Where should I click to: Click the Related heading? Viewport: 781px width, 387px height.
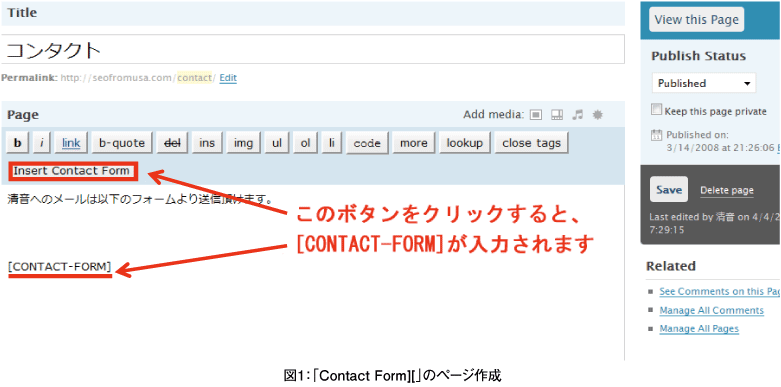[671, 266]
